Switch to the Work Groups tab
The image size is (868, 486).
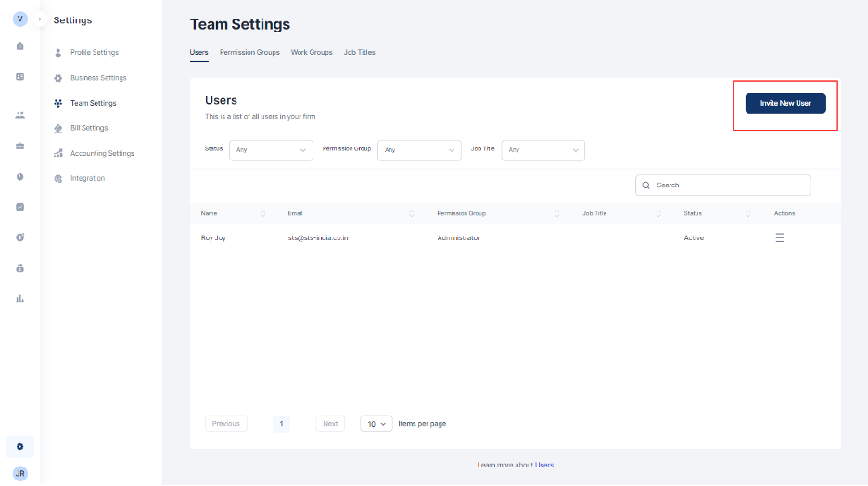312,52
